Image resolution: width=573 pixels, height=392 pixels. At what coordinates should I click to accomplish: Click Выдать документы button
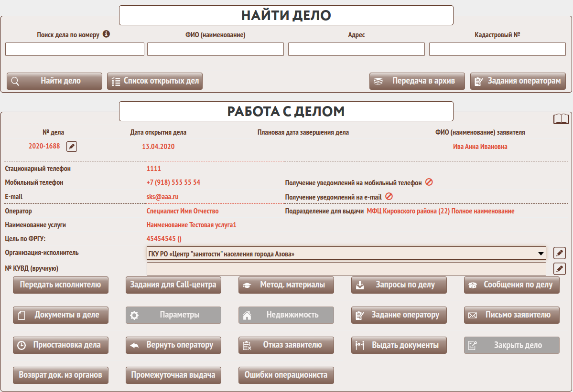click(399, 345)
